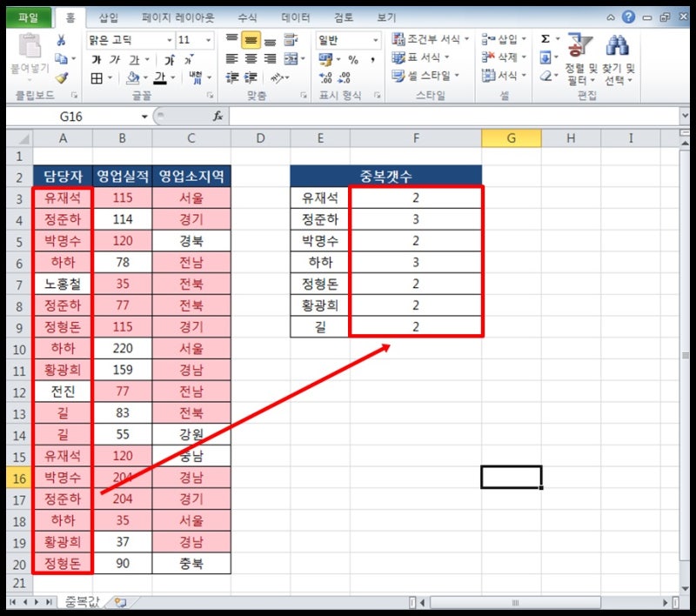Open Cell Styles (셀 스타일) menu
This screenshot has height=616, width=696.
(x=425, y=76)
